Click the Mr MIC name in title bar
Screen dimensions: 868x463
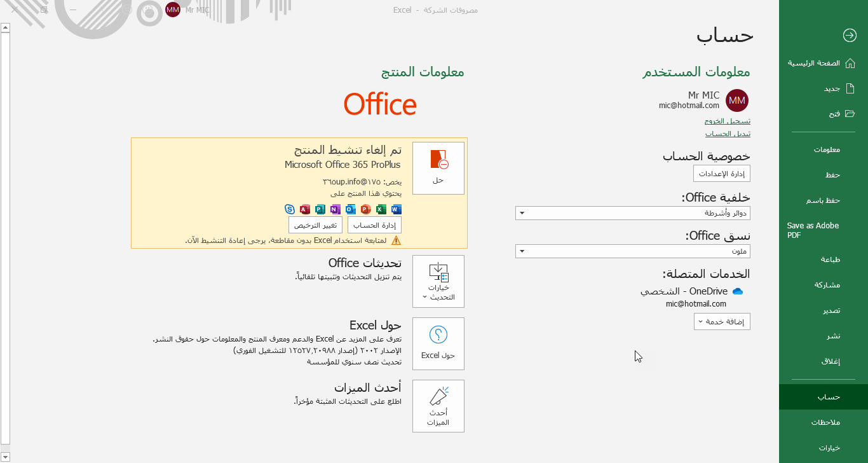coord(198,10)
